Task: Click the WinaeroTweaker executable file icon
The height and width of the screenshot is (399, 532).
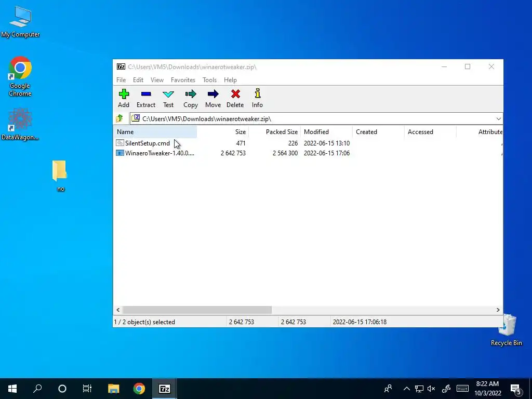Action: (120, 153)
